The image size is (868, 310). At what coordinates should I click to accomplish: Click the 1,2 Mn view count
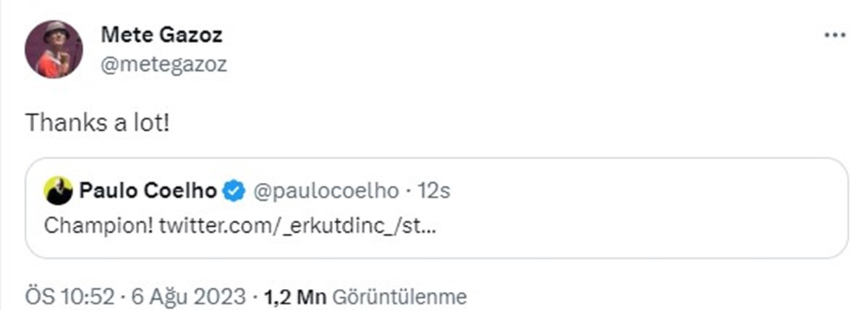point(297,296)
